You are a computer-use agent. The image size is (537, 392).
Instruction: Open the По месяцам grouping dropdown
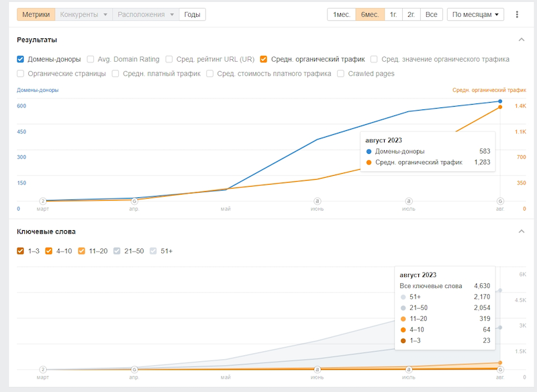[x=476, y=14]
